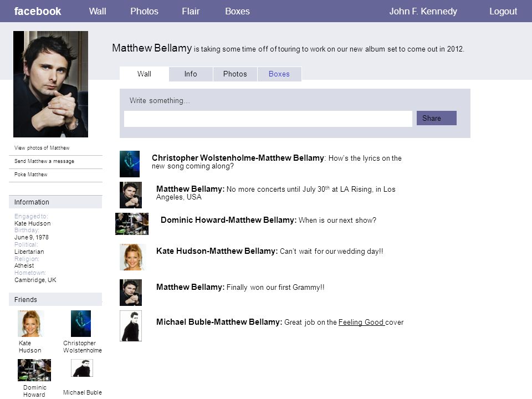This screenshot has height=399, width=532.
Task: Switch to the Photos profile tab
Action: pyautogui.click(x=235, y=74)
